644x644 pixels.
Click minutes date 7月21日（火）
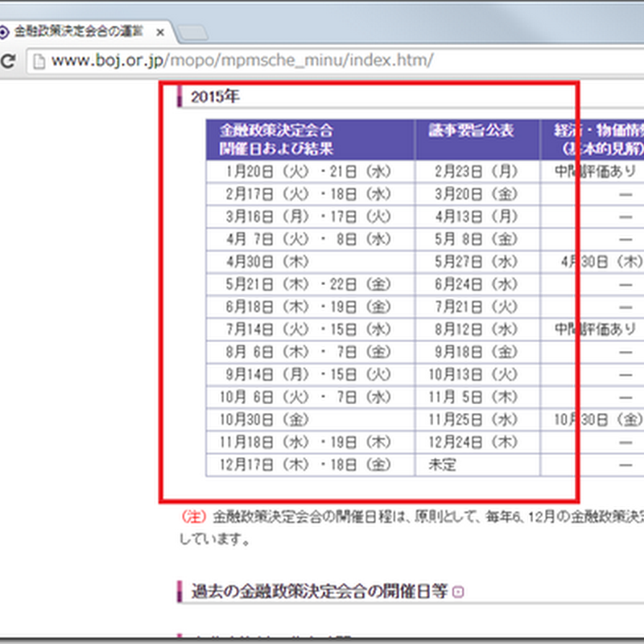pos(477,307)
